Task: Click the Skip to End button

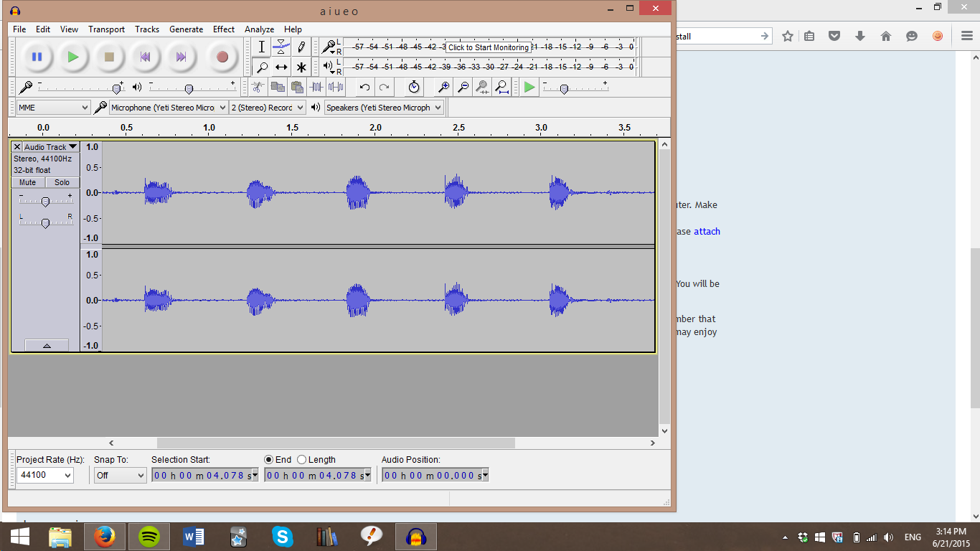Action: (182, 57)
